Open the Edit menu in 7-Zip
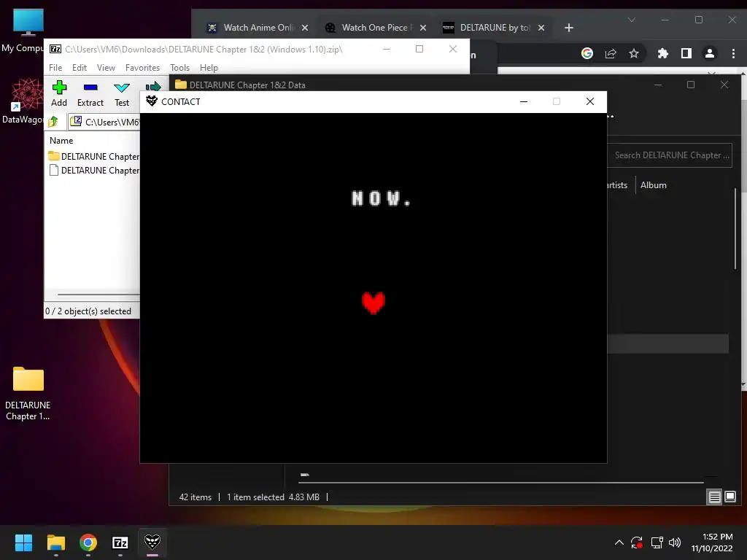The width and height of the screenshot is (747, 560). (x=79, y=68)
